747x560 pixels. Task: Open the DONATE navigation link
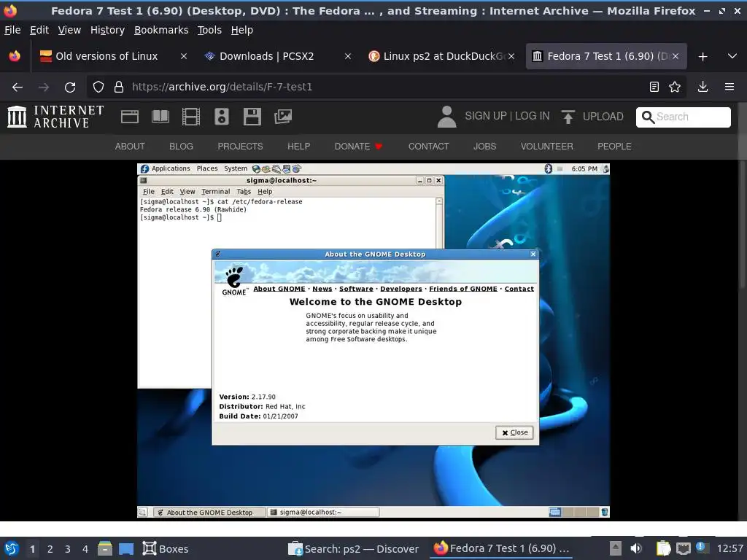[358, 147]
